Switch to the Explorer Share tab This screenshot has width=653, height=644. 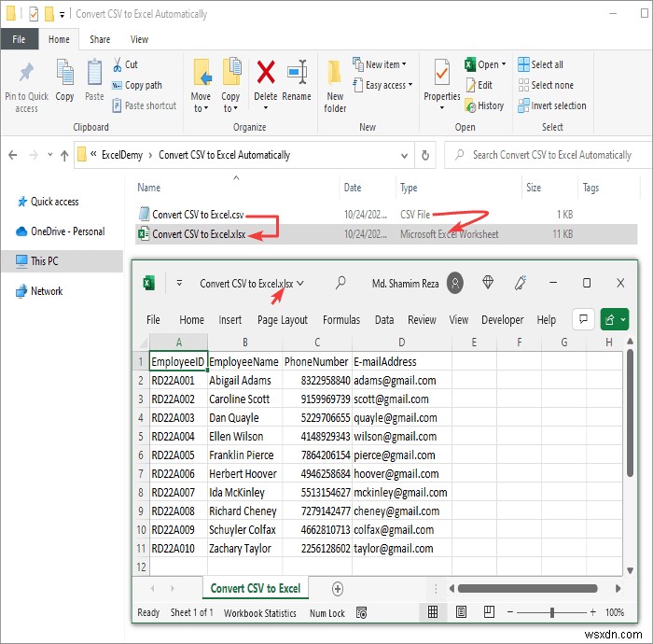coord(100,39)
